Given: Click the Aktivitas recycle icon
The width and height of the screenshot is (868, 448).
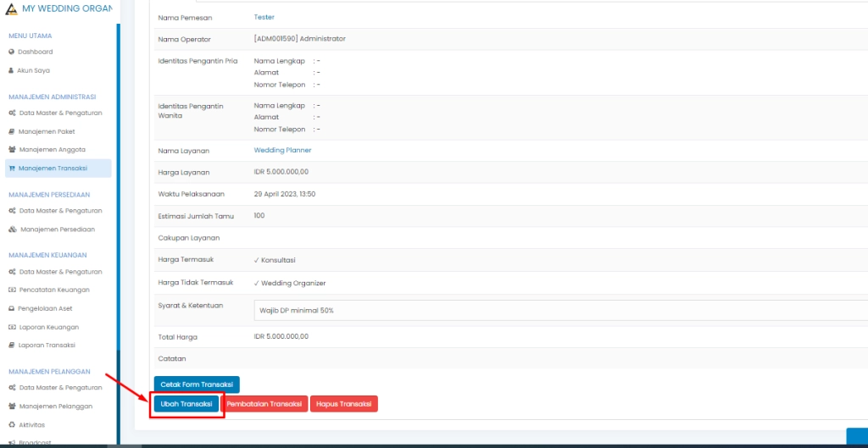Looking at the screenshot, I should pos(12,425).
